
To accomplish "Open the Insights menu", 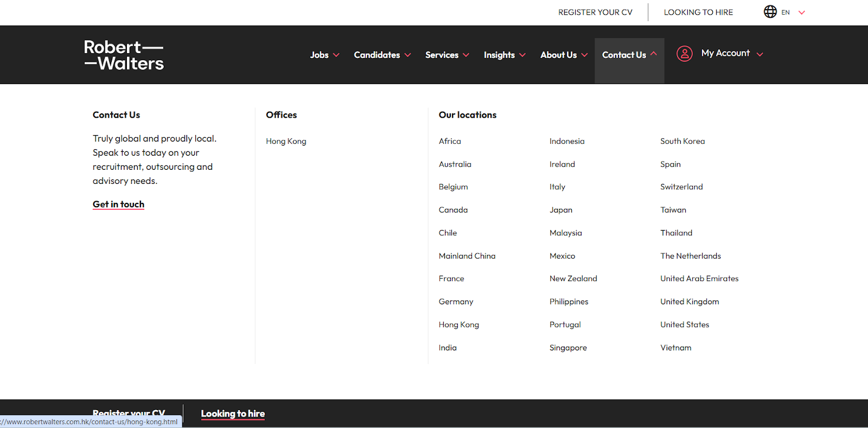I will click(499, 55).
